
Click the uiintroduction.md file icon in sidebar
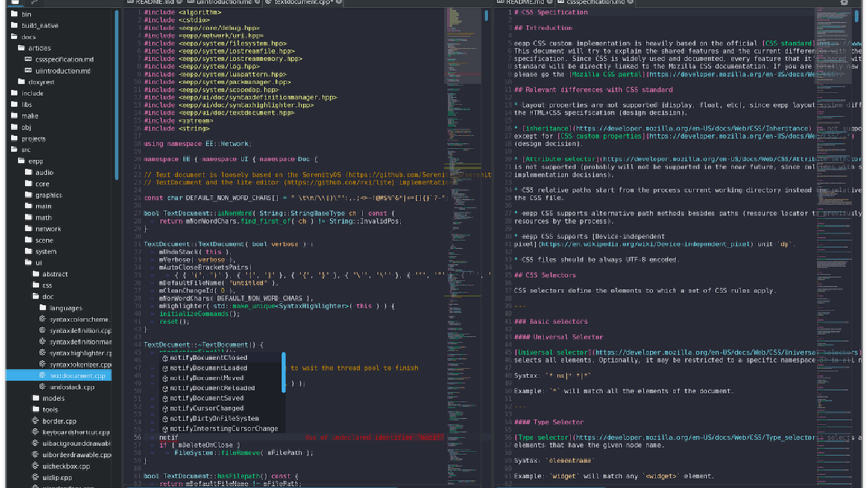[28, 70]
